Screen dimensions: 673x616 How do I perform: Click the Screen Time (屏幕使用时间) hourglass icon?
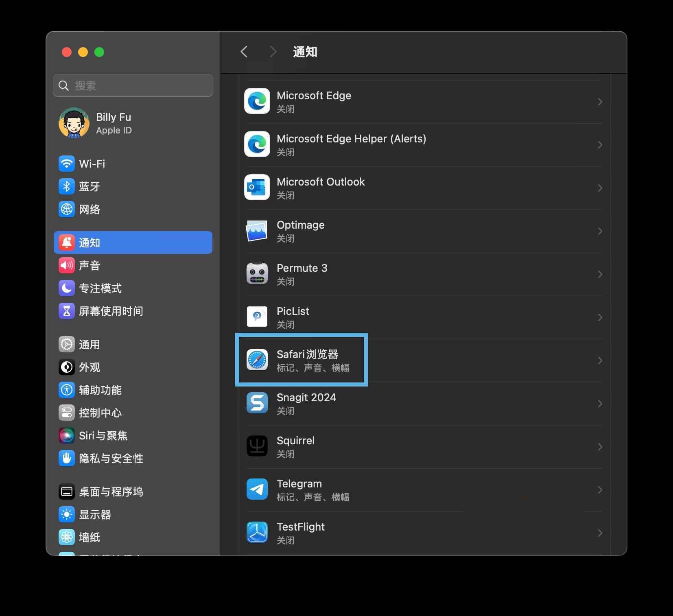coord(67,311)
